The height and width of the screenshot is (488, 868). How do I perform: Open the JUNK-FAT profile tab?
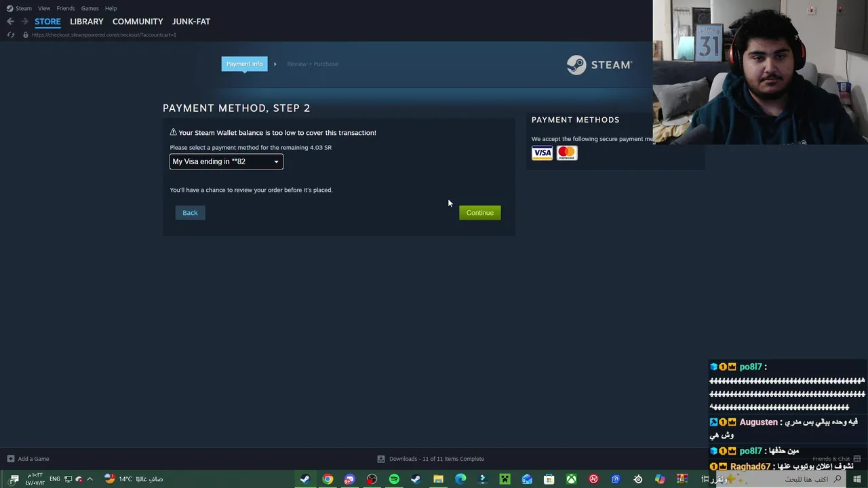(191, 22)
